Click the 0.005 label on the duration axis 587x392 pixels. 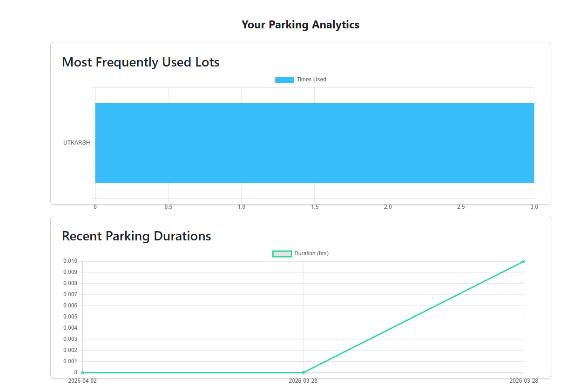point(70,317)
